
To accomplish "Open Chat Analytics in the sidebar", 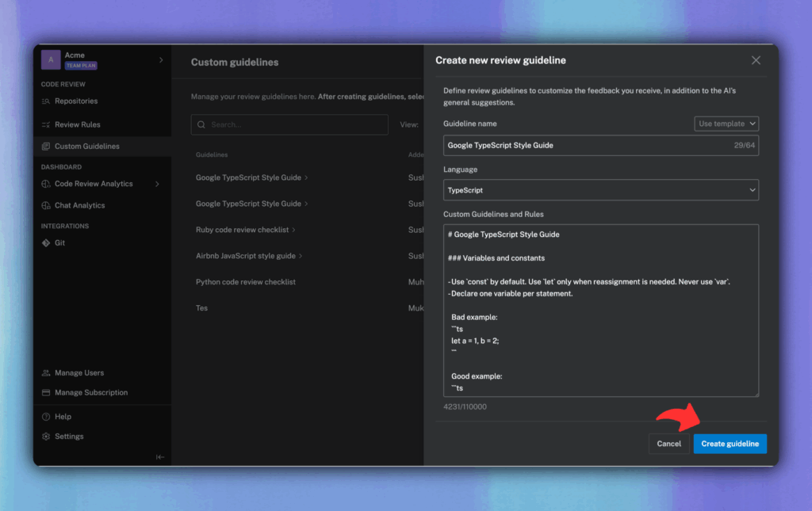I will [80, 206].
